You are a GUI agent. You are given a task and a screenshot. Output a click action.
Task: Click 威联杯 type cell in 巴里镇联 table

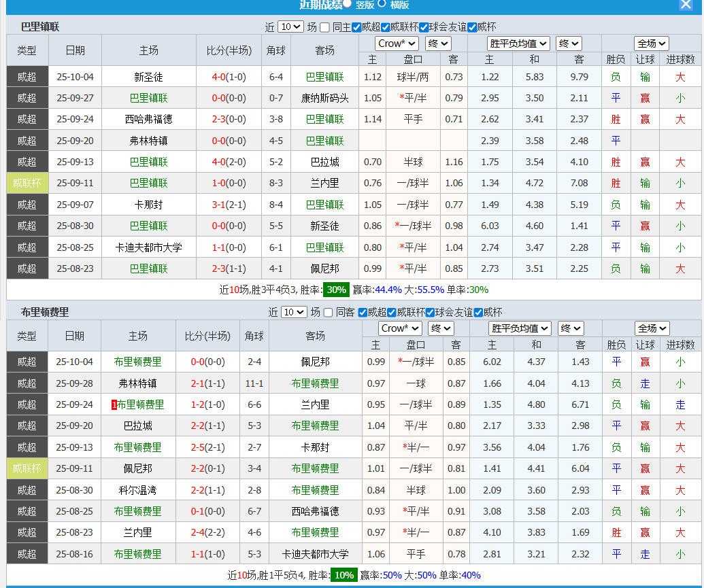pyautogui.click(x=27, y=183)
